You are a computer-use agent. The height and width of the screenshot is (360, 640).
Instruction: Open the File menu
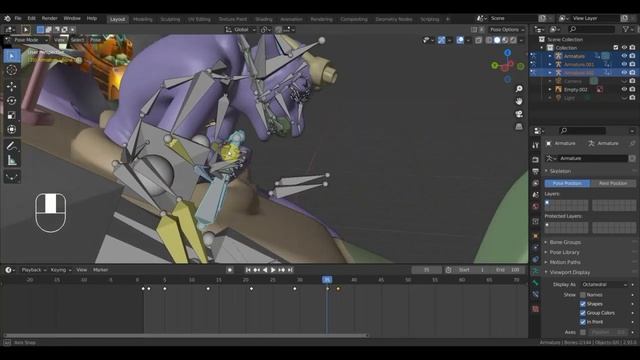(x=18, y=18)
